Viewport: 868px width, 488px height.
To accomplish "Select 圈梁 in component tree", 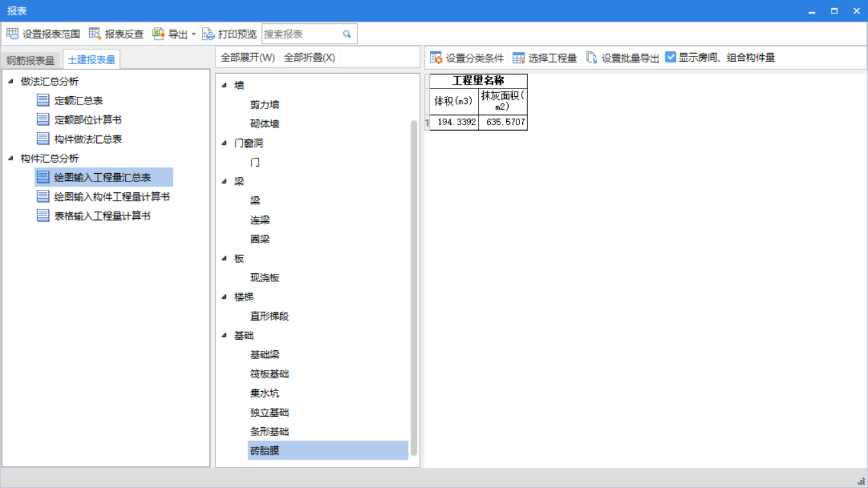I will 260,239.
